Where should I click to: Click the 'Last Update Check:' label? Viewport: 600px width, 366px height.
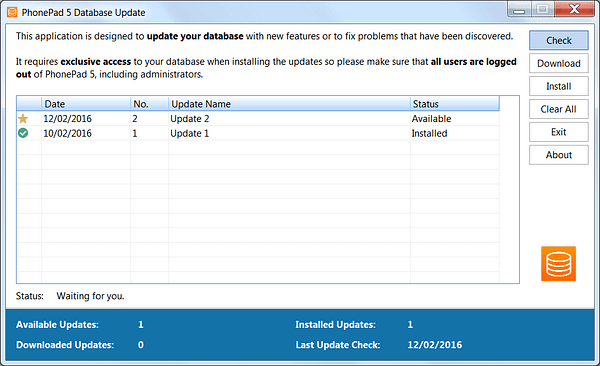(338, 345)
